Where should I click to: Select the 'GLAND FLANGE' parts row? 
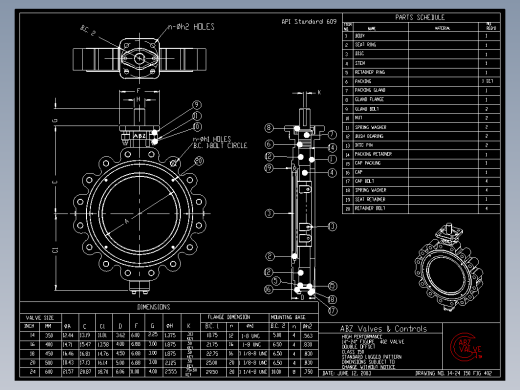click(x=421, y=99)
